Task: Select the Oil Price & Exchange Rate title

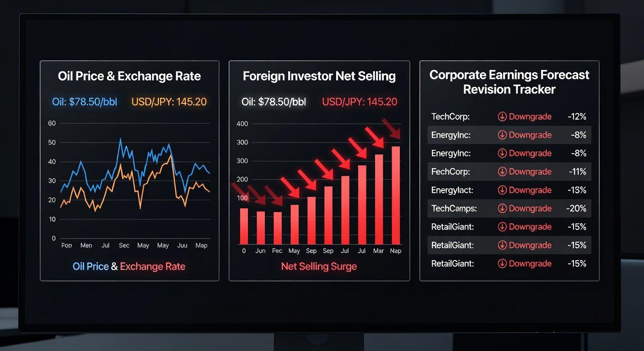Action: point(129,76)
